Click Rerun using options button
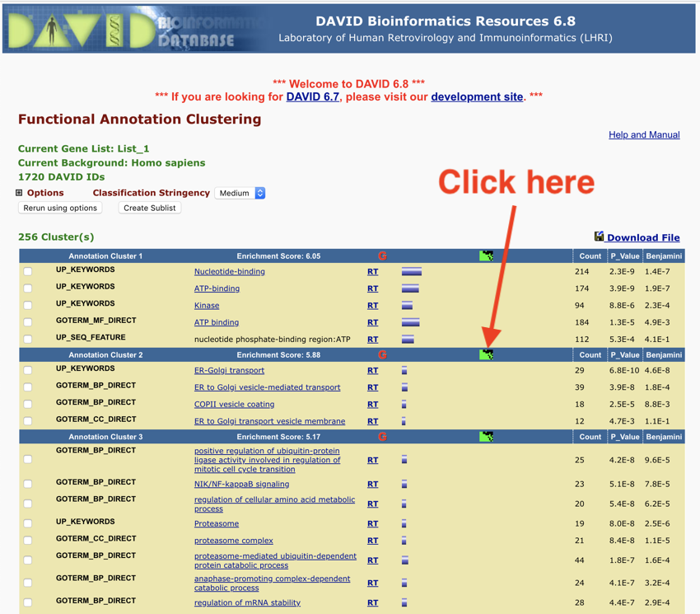The height and width of the screenshot is (614, 700). (60, 208)
